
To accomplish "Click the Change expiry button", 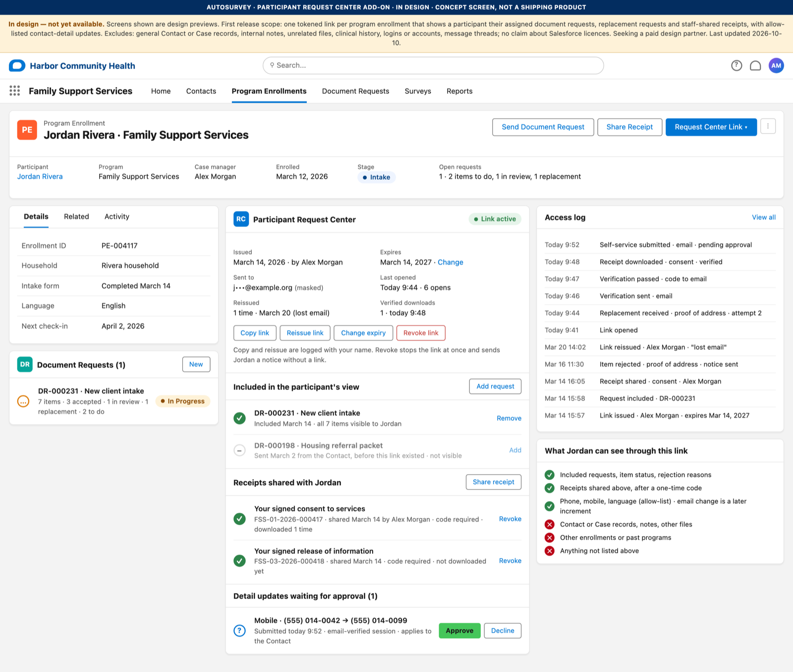I will point(363,333).
